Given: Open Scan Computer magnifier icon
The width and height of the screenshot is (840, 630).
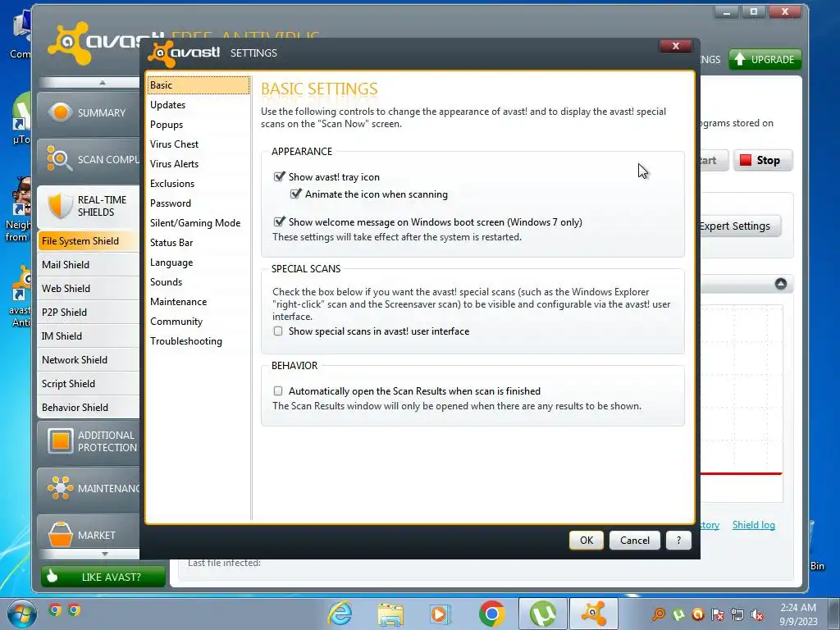Looking at the screenshot, I should pos(59,158).
